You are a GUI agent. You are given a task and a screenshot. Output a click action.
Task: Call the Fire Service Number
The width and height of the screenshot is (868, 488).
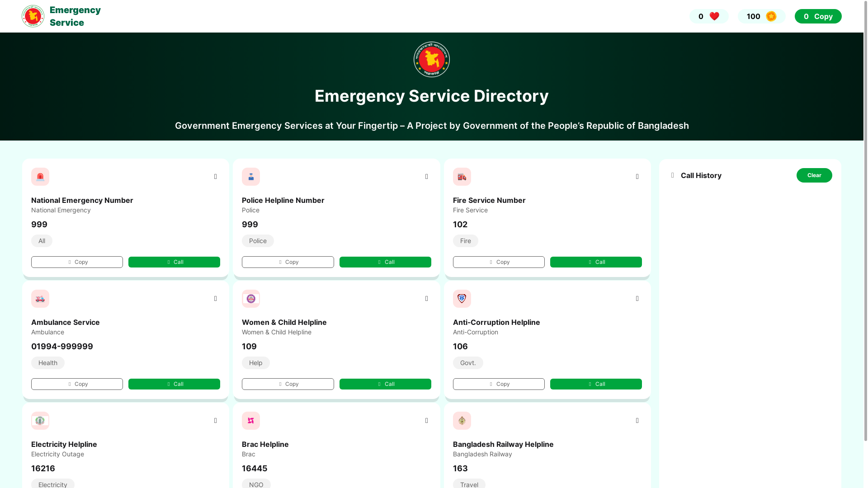596,262
